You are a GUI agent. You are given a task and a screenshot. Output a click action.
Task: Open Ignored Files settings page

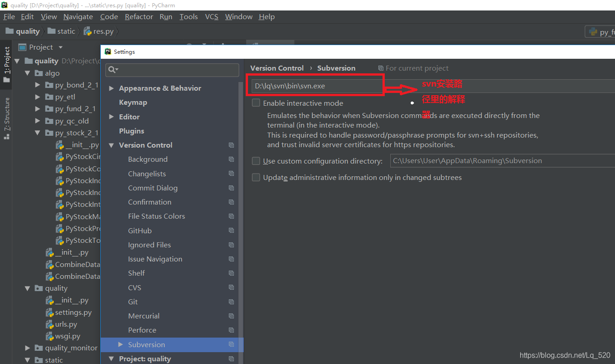150,245
